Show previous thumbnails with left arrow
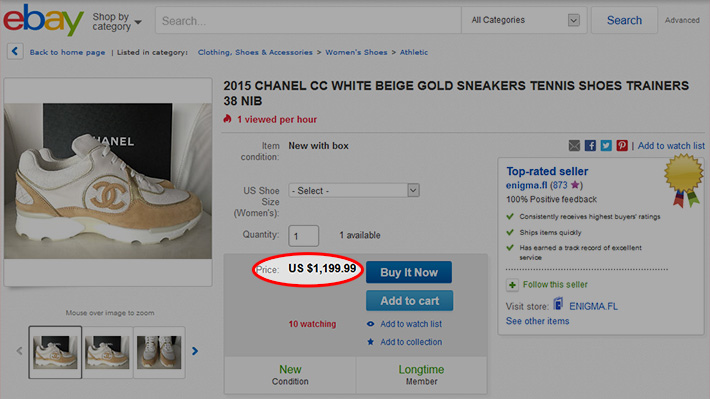The height and width of the screenshot is (399, 710). (x=19, y=351)
